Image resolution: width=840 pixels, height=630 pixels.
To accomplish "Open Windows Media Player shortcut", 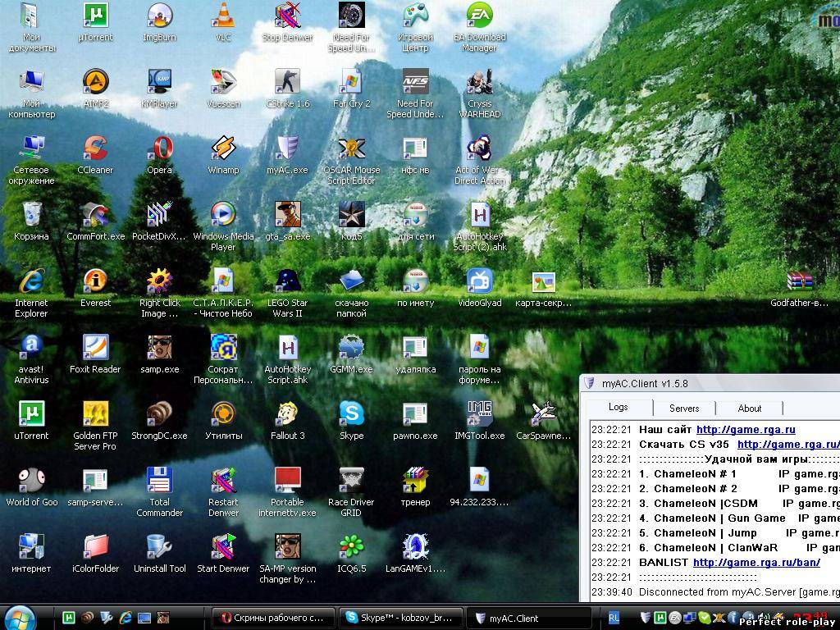I will tap(223, 226).
